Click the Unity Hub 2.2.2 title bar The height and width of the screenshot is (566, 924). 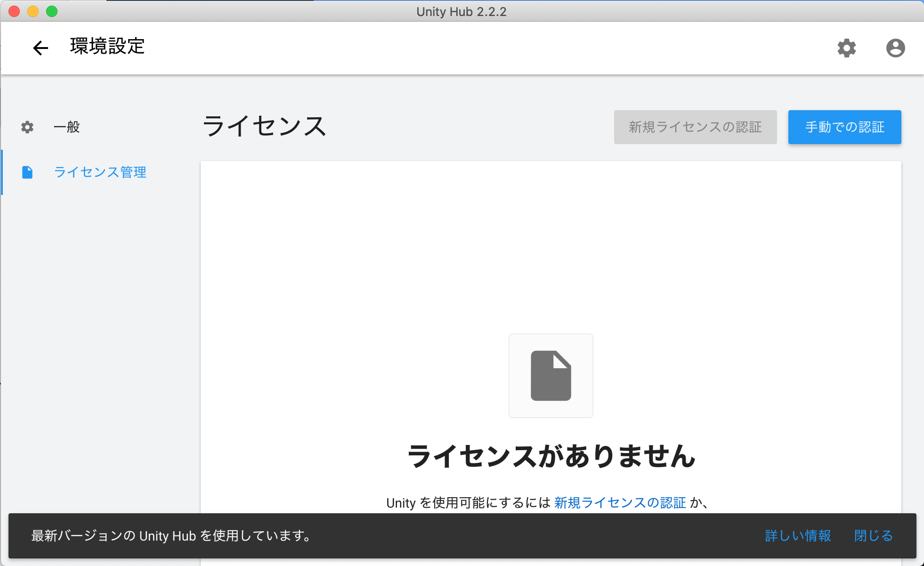tap(462, 11)
